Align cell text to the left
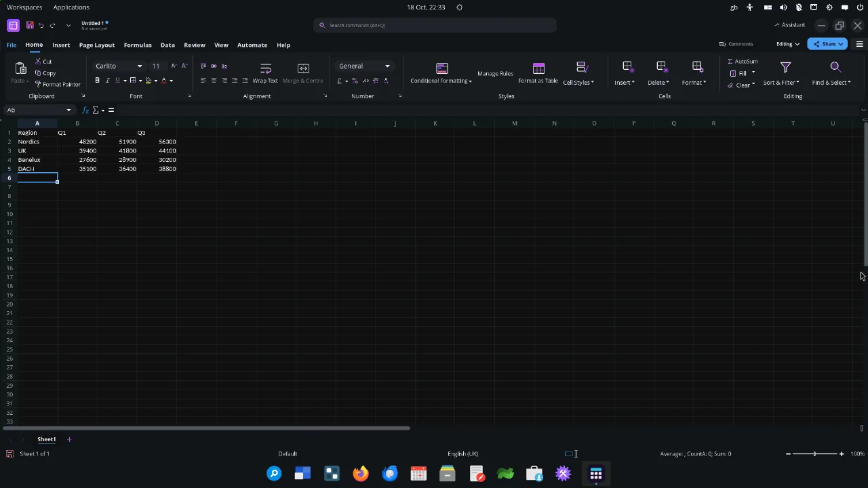This screenshot has height=488, width=868. point(203,81)
